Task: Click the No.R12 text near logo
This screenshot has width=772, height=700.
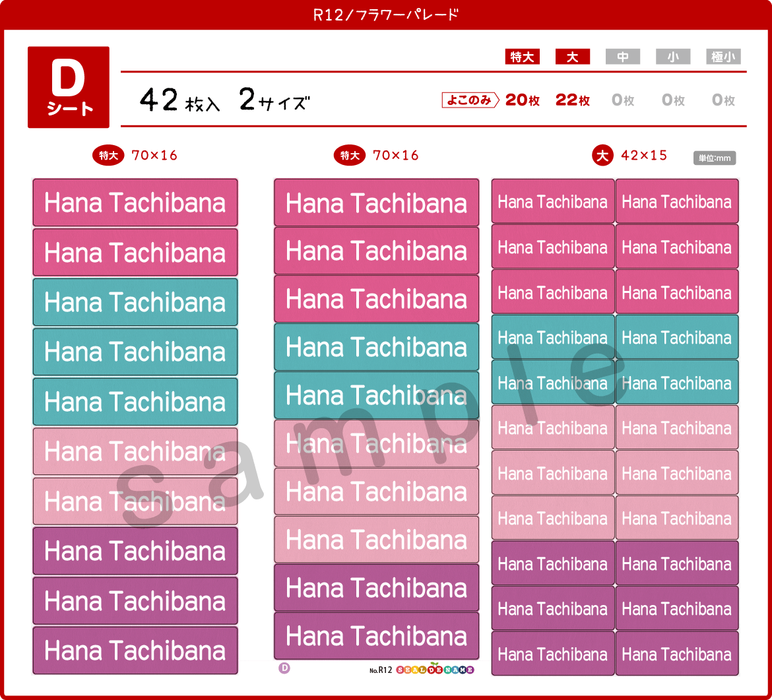Action: point(381,670)
